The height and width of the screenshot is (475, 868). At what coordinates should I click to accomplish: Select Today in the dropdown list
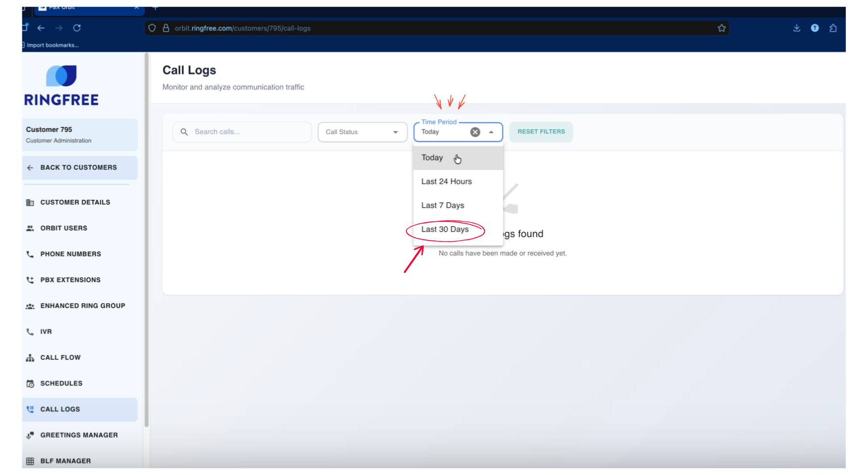click(432, 158)
